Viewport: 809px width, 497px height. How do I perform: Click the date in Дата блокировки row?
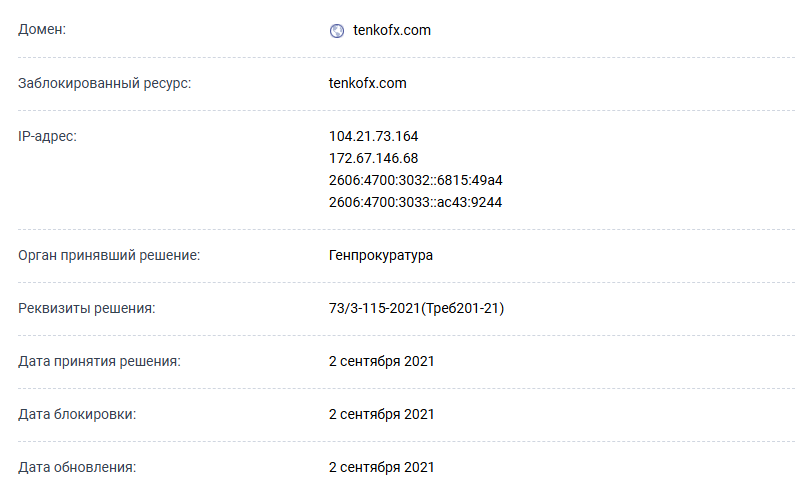tap(381, 414)
